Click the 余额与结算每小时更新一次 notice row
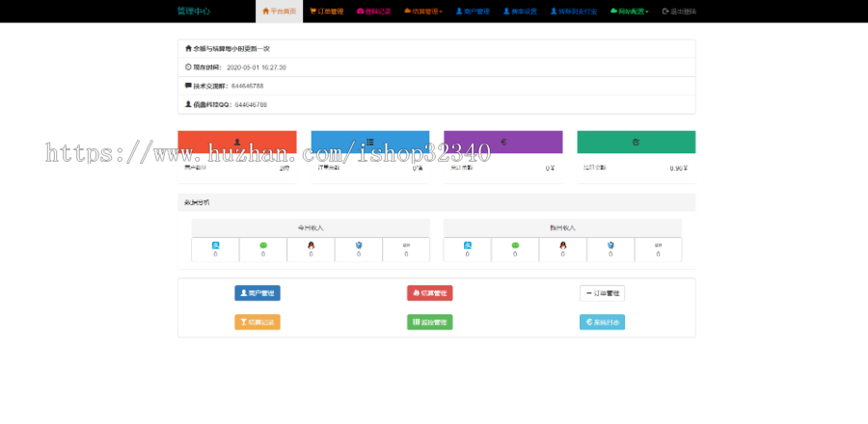The width and height of the screenshot is (868, 424). [436, 48]
